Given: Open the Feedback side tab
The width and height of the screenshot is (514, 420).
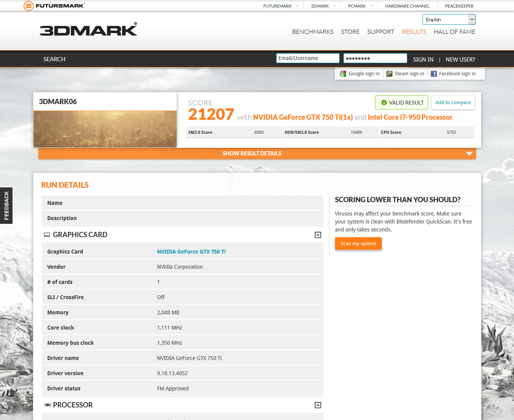Looking at the screenshot, I should (6, 206).
